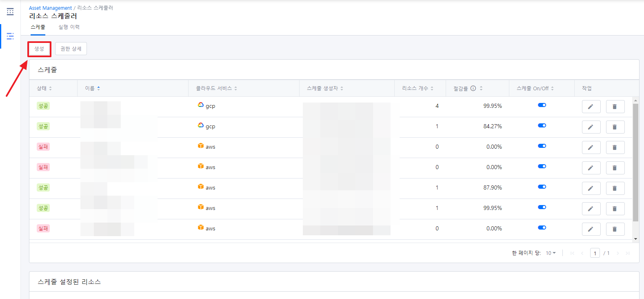Open the top hamburger menu icon in sidebar
Screen dimensions: 644x299
point(10,12)
